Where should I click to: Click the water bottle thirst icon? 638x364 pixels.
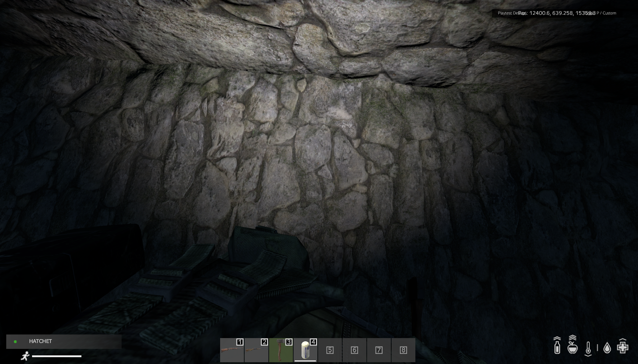[557, 348]
